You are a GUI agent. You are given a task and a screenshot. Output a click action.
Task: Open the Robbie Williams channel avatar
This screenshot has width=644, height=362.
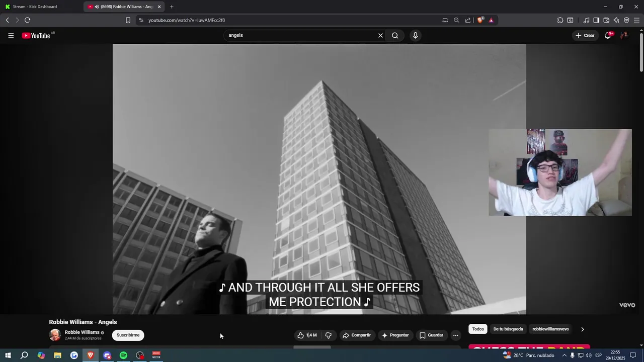[x=55, y=335]
